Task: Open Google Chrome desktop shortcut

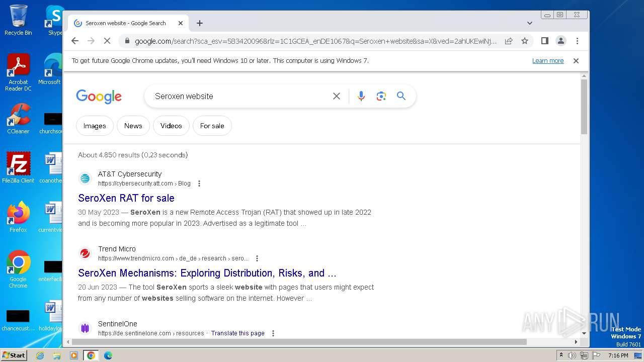Action: (x=18, y=269)
